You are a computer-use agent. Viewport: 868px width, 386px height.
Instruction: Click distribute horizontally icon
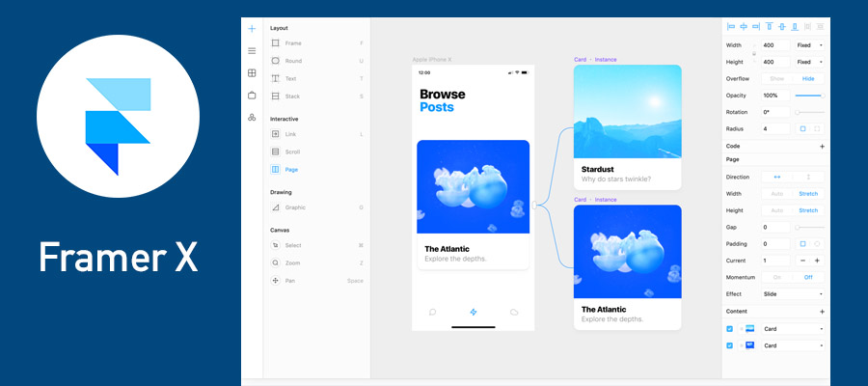click(807, 26)
